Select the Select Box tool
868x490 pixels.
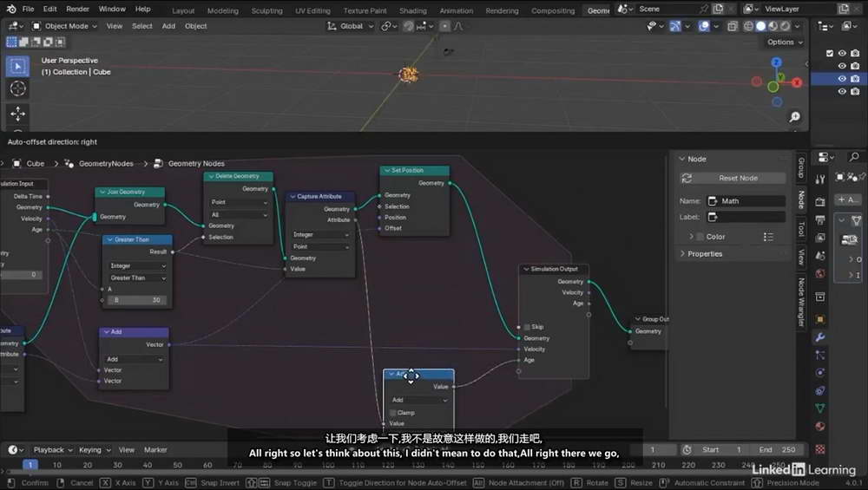pyautogui.click(x=17, y=67)
